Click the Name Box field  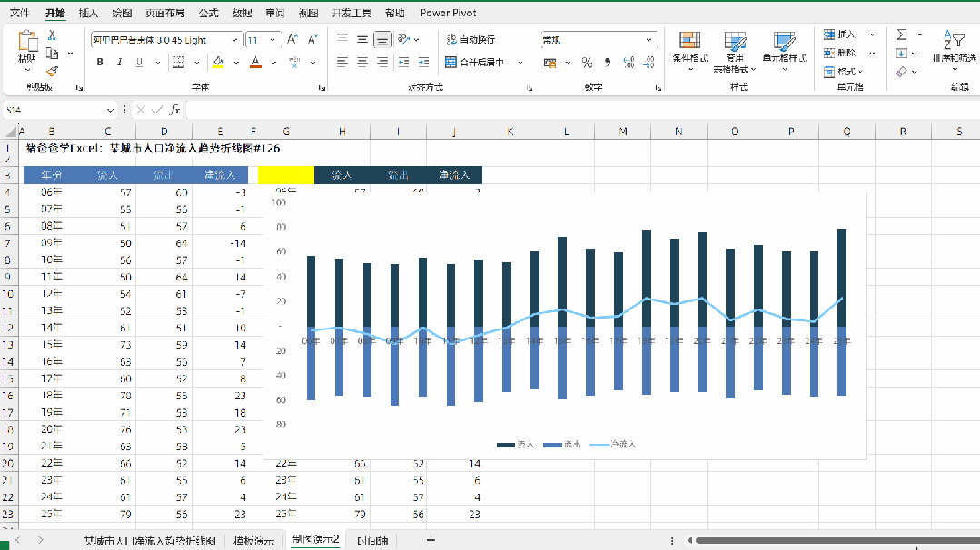click(x=54, y=110)
